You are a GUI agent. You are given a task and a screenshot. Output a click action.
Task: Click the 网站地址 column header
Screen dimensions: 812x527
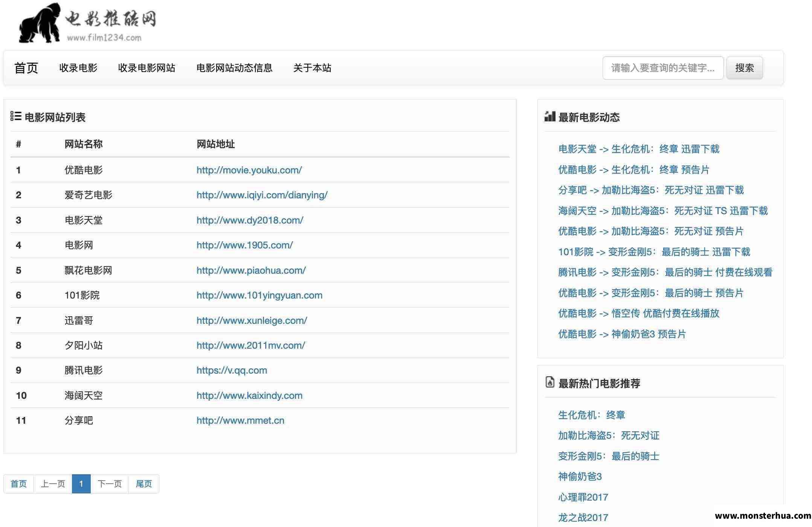coord(215,144)
